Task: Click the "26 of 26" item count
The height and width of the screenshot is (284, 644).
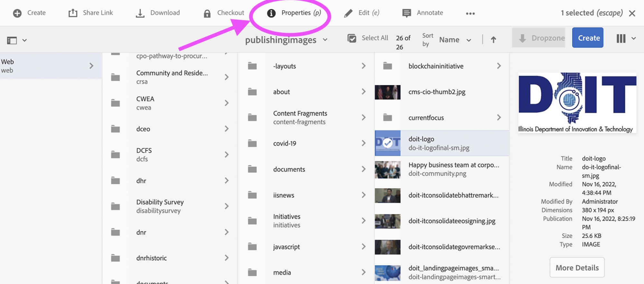Action: click(403, 42)
